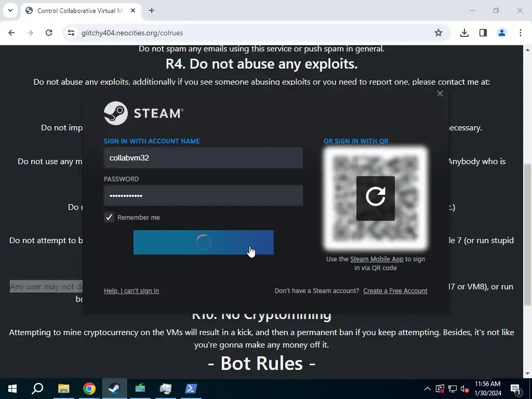Click the OR SIGN IN WITH QR label
The image size is (532, 399).
pyautogui.click(x=356, y=141)
